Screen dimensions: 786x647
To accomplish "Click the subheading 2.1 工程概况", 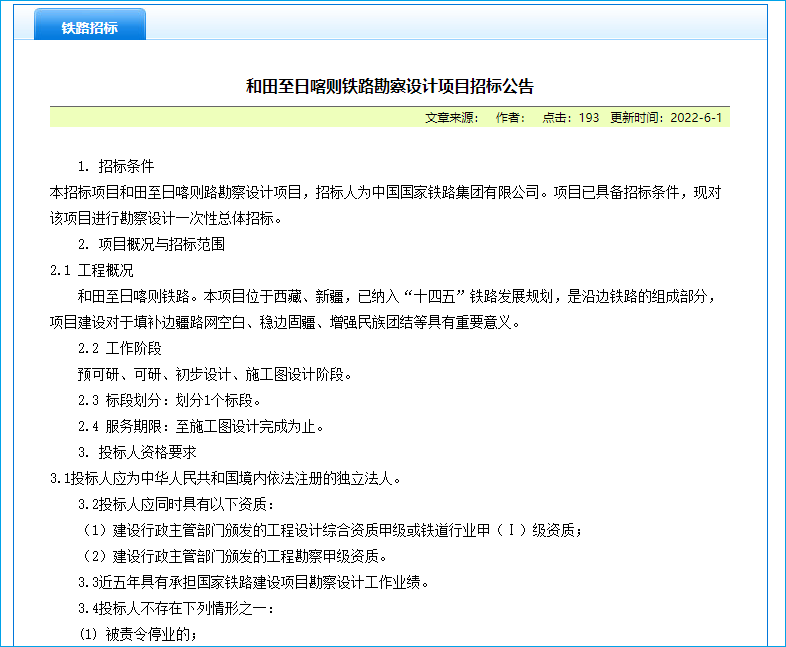I will (x=92, y=270).
